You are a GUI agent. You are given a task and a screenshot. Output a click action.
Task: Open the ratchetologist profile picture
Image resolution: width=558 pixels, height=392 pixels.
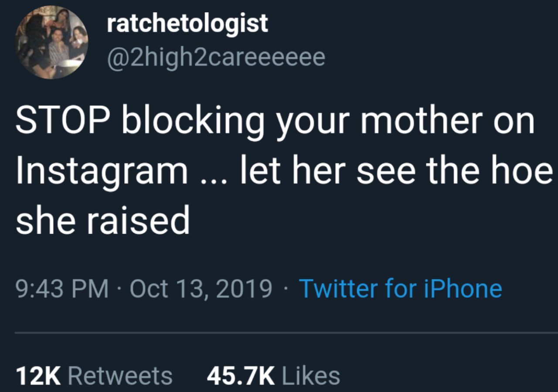51,42
